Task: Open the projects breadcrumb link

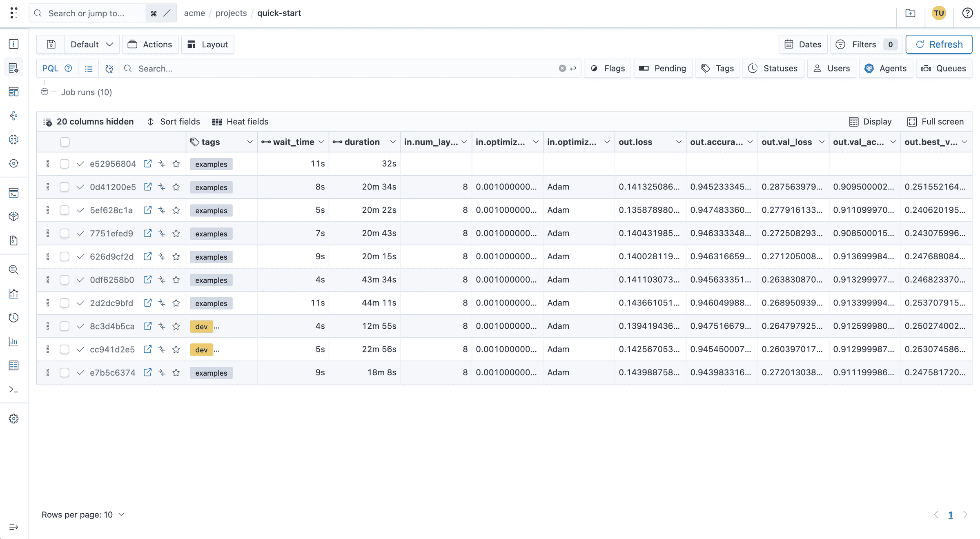Action: (x=231, y=13)
